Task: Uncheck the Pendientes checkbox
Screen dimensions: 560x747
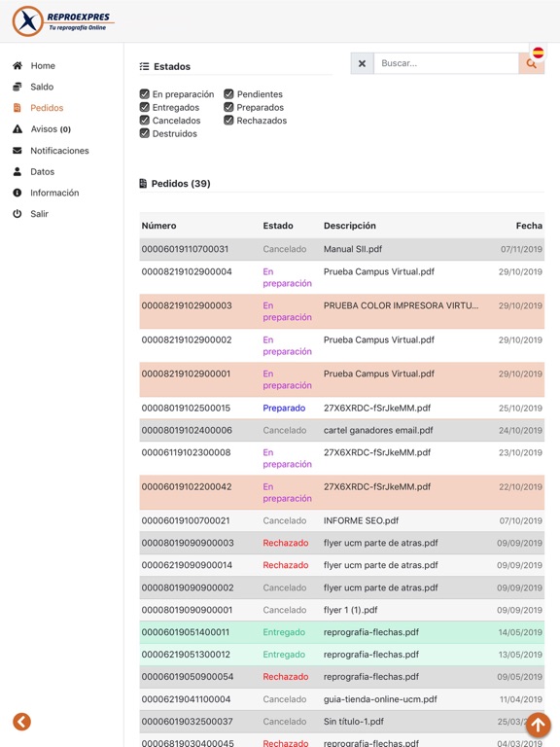Action: coord(228,93)
